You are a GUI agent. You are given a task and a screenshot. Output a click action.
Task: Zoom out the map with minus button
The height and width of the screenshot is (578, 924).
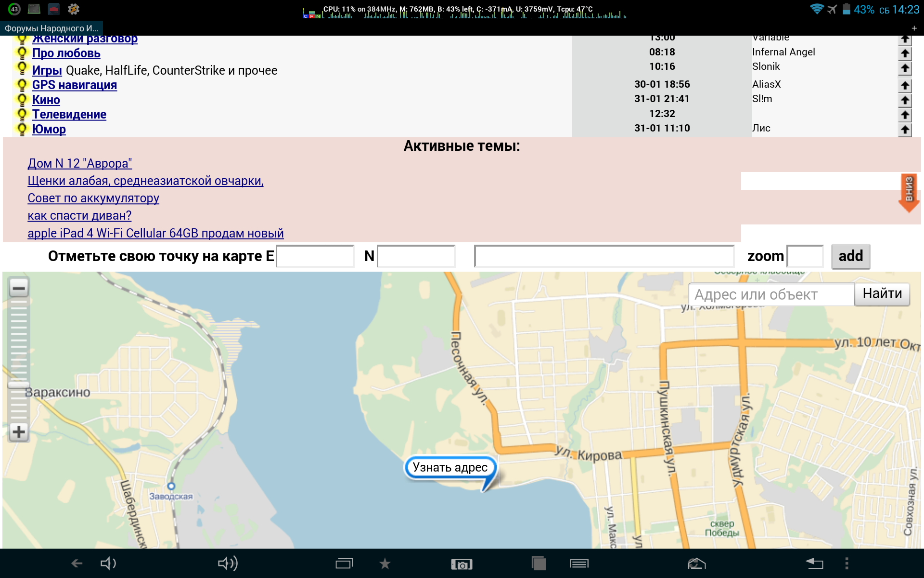[19, 289]
